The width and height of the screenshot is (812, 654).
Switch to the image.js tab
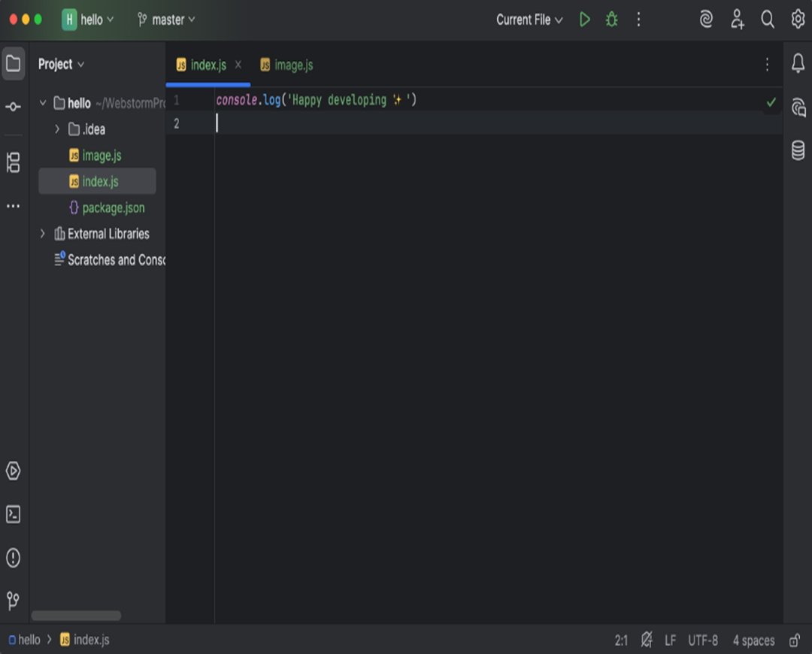pyautogui.click(x=286, y=65)
